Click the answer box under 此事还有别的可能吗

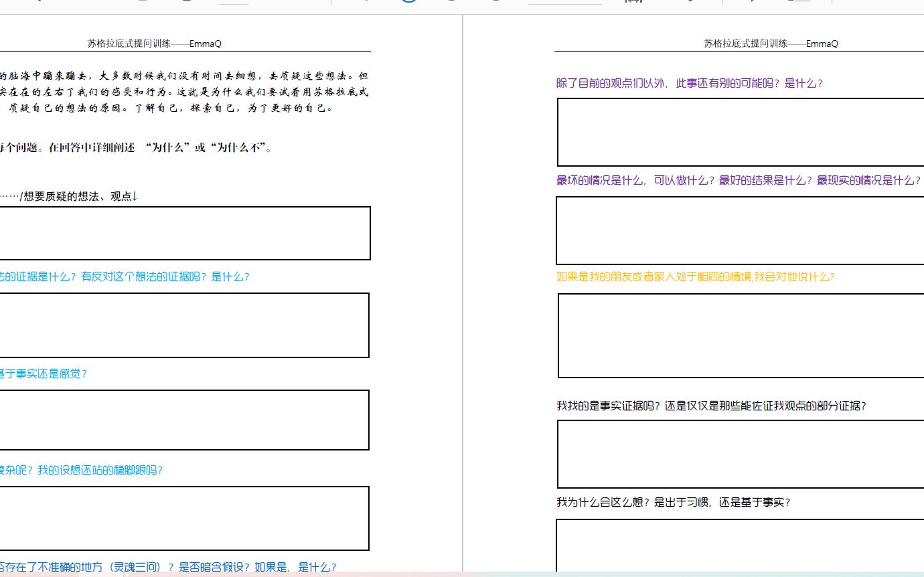coord(741,133)
